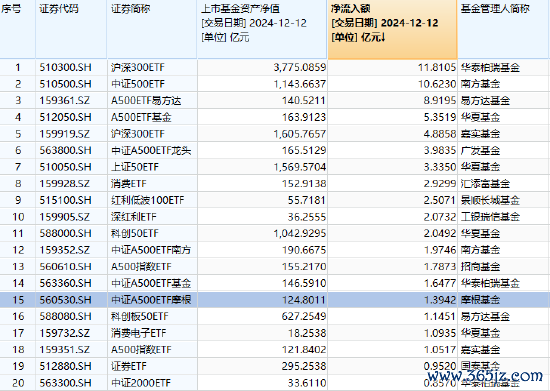Select the 证券ETF row
The height and width of the screenshot is (391, 550).
point(275,366)
